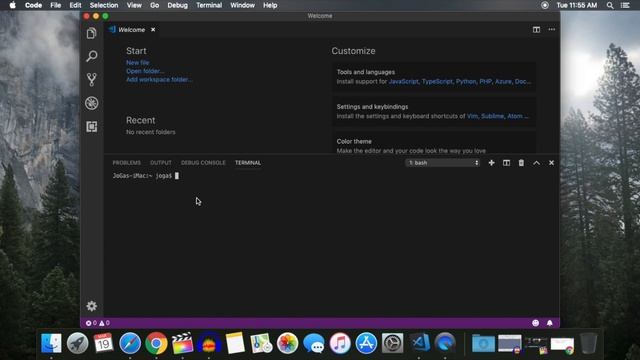This screenshot has width=640, height=360.
Task: Install PHP support link
Action: pos(485,82)
